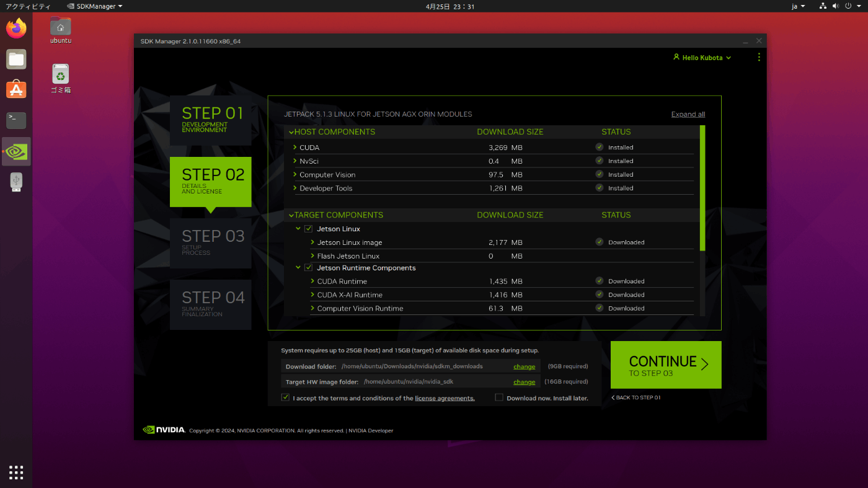Expand the CUDA Runtime row
Viewport: 868px width, 488px height.
pos(312,281)
